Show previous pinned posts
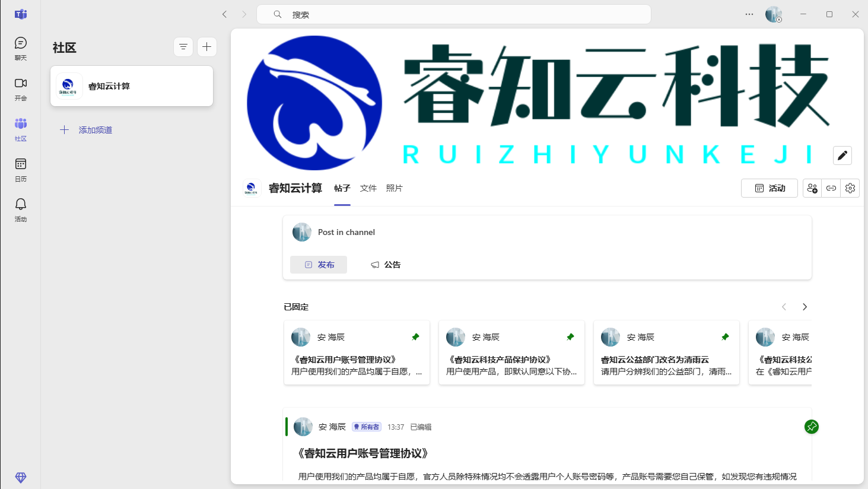 (784, 307)
